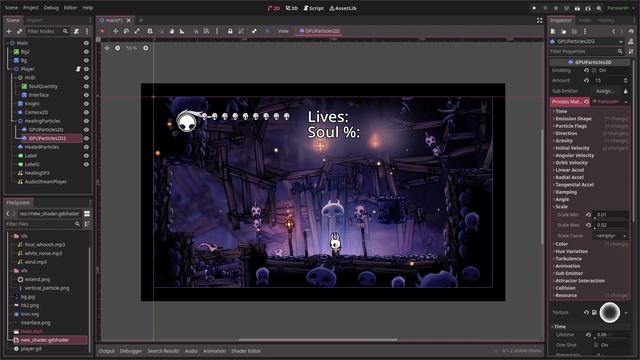Open the Project menu
The width and height of the screenshot is (640, 360).
31,8
